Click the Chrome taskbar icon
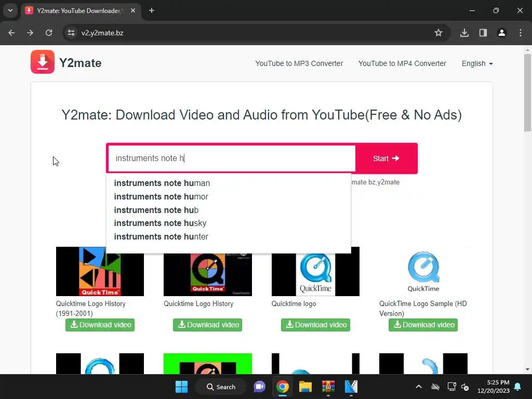The width and height of the screenshot is (532, 399). pyautogui.click(x=282, y=387)
